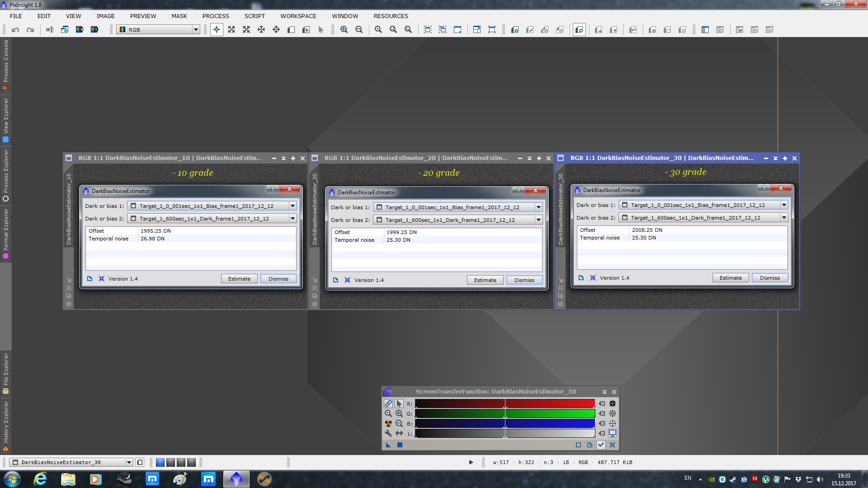This screenshot has width=868, height=488.
Task: Open the SCRIPT menu
Action: (255, 16)
